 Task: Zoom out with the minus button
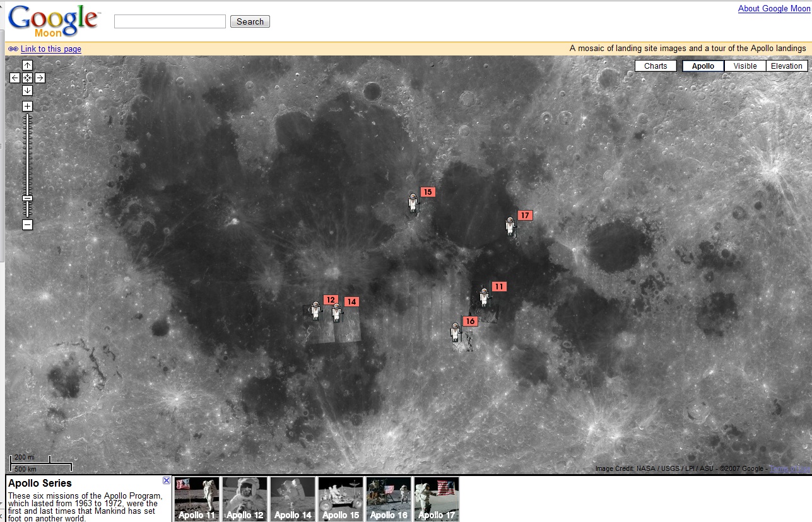26,225
